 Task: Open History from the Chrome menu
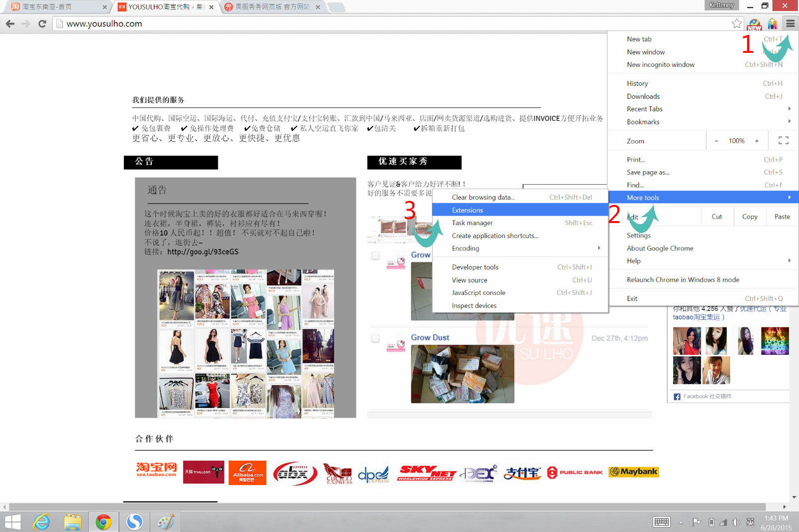703,83
